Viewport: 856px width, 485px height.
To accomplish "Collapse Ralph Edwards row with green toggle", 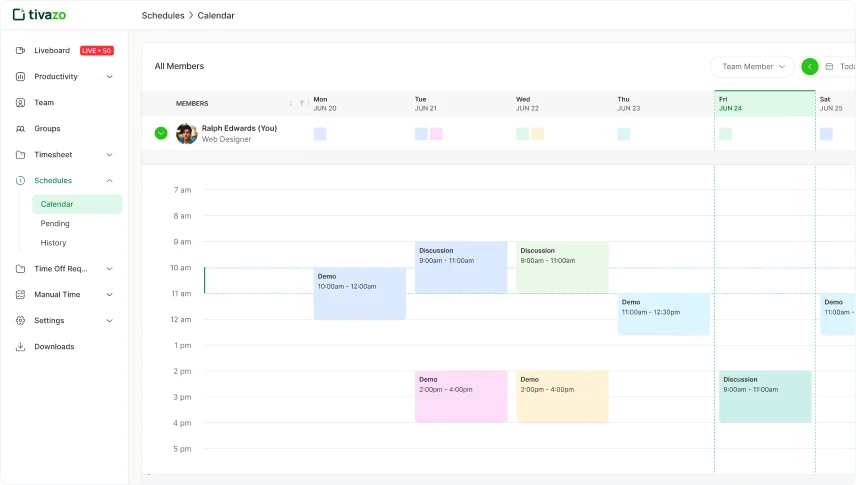I will 161,133.
